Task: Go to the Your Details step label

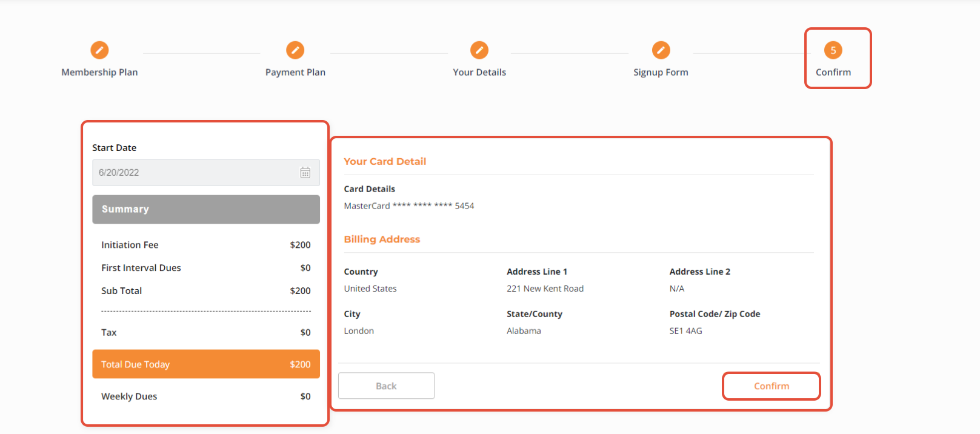Action: pyautogui.click(x=479, y=72)
